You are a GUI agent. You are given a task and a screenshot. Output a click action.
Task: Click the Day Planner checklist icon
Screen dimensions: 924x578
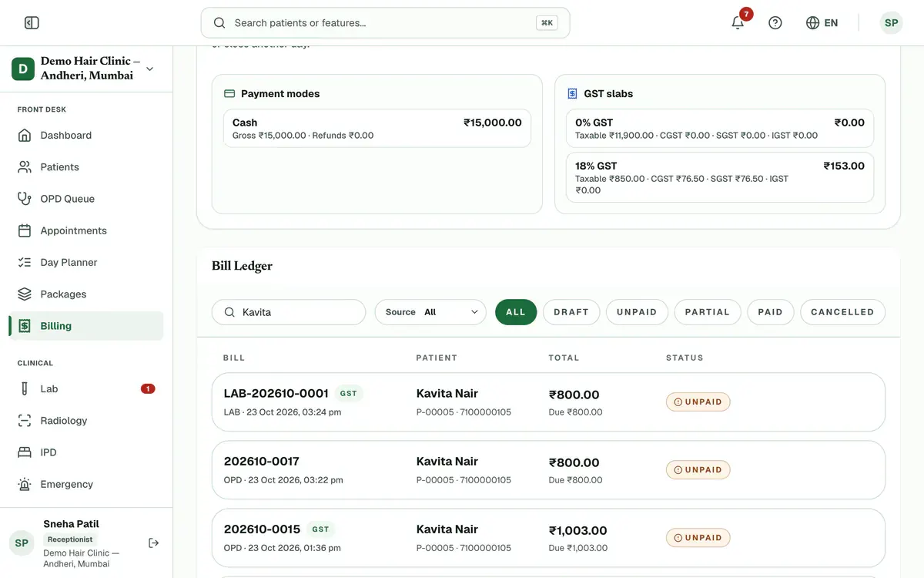[25, 262]
